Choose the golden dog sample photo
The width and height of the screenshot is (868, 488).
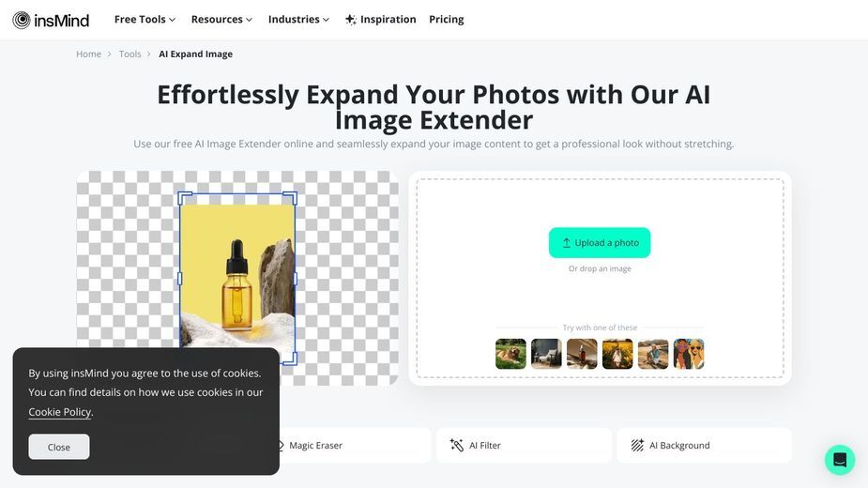(510, 354)
